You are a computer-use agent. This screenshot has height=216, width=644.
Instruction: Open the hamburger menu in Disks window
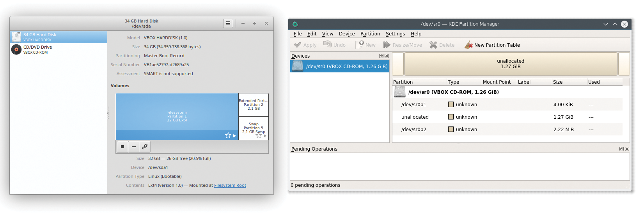click(228, 23)
